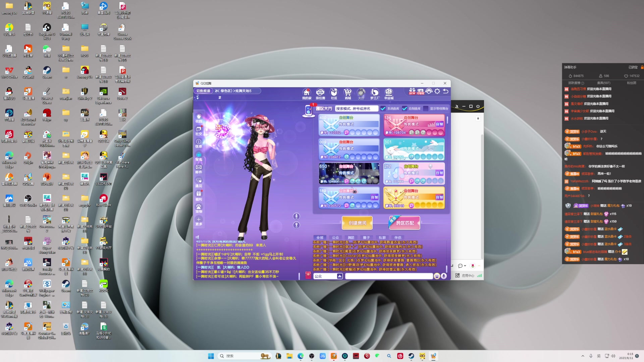Join room 400 in the lobby list
The width and height of the screenshot is (644, 362).
(x=349, y=125)
